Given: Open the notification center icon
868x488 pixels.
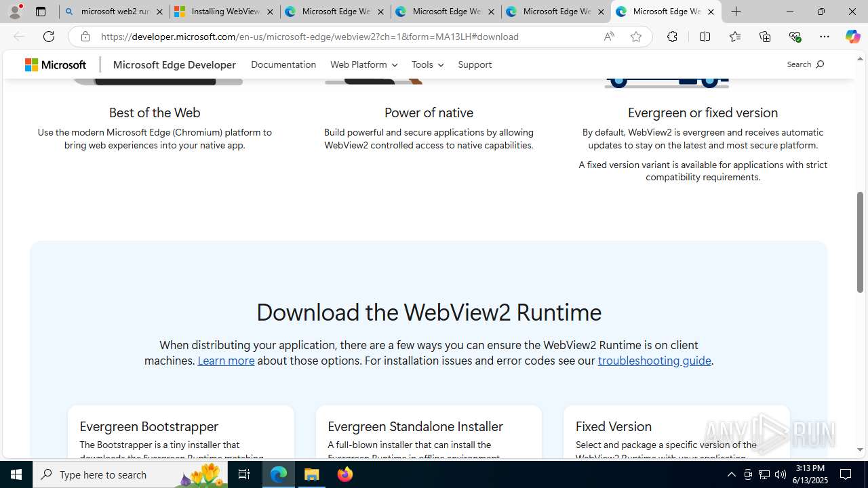Looking at the screenshot, I should [x=846, y=474].
